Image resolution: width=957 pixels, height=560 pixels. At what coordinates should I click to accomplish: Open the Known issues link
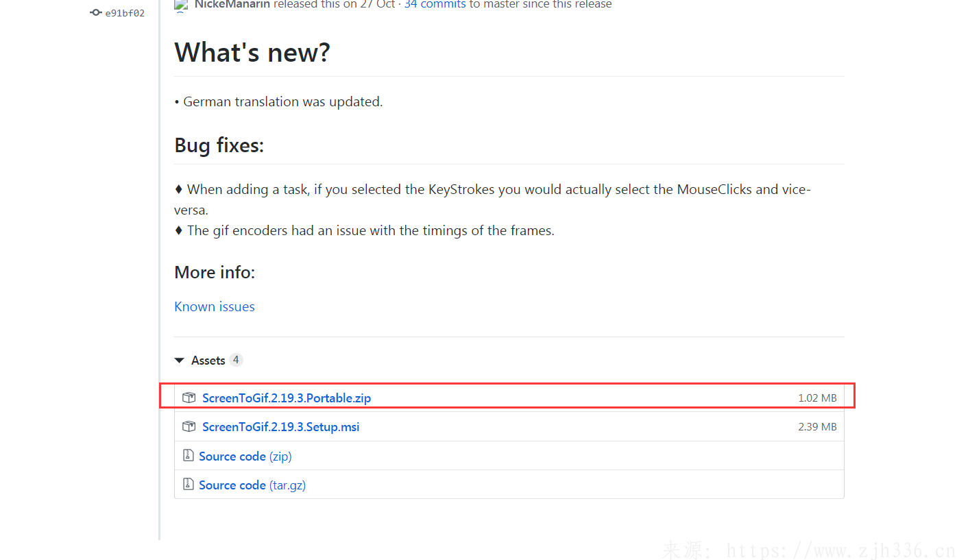click(215, 306)
